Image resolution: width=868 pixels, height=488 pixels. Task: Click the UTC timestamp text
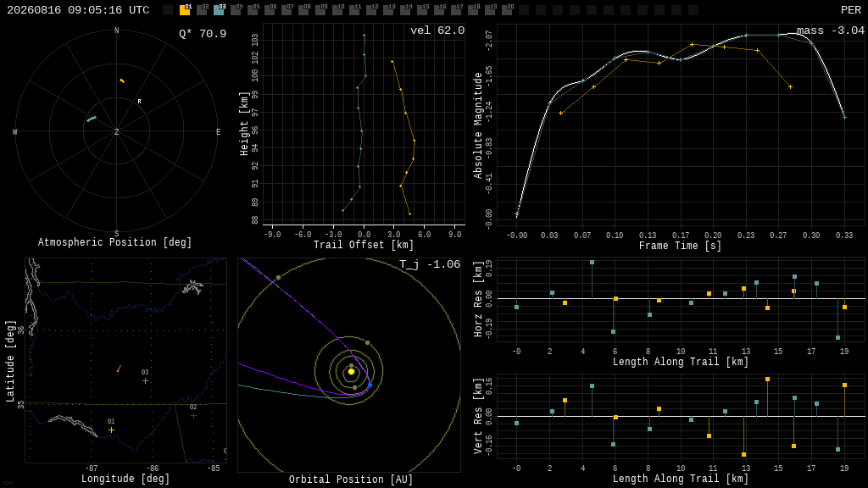78,10
